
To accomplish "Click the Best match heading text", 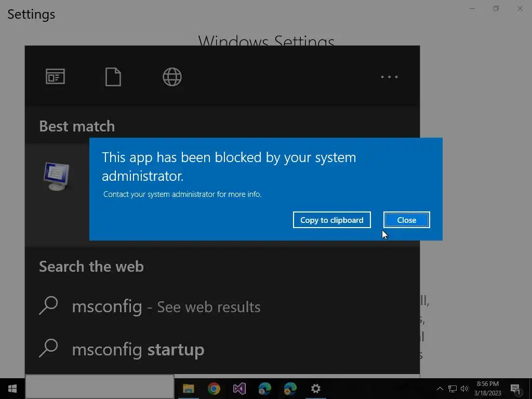I will click(77, 126).
